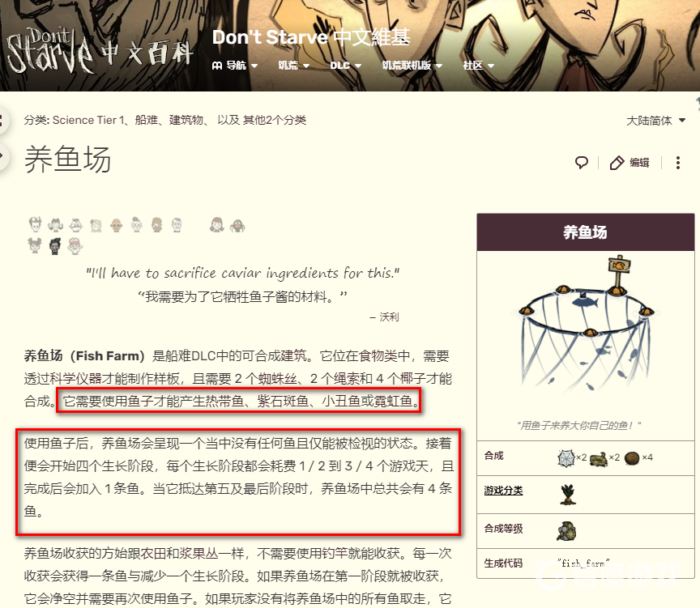The image size is (700, 608).
Task: Click the food category carrot icon
Action: tap(567, 494)
